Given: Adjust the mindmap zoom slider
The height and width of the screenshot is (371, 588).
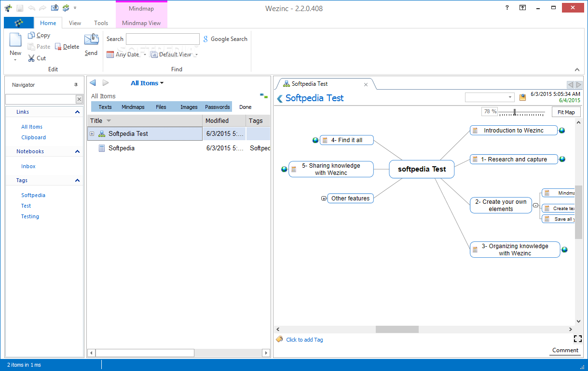Looking at the screenshot, I should (515, 112).
